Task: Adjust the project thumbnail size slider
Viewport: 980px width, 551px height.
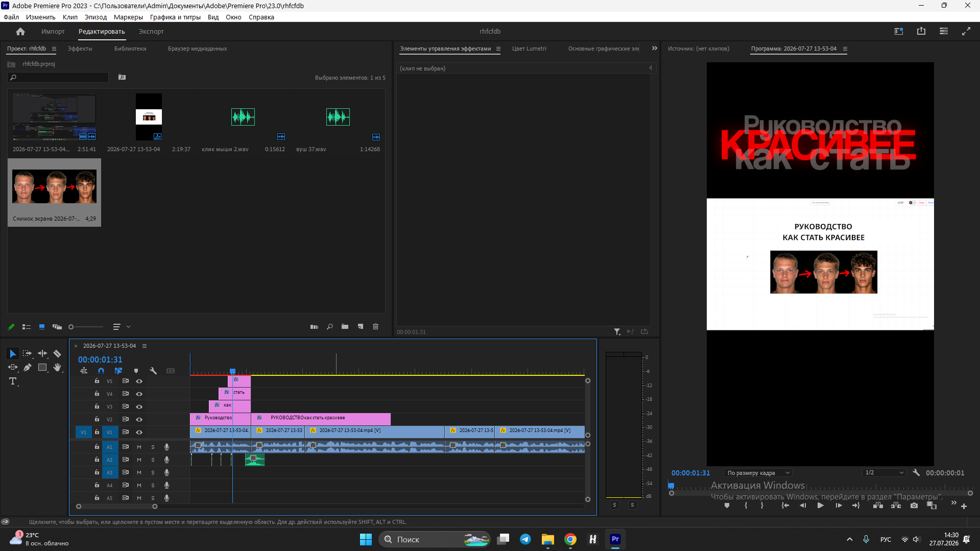Action: pyautogui.click(x=86, y=327)
